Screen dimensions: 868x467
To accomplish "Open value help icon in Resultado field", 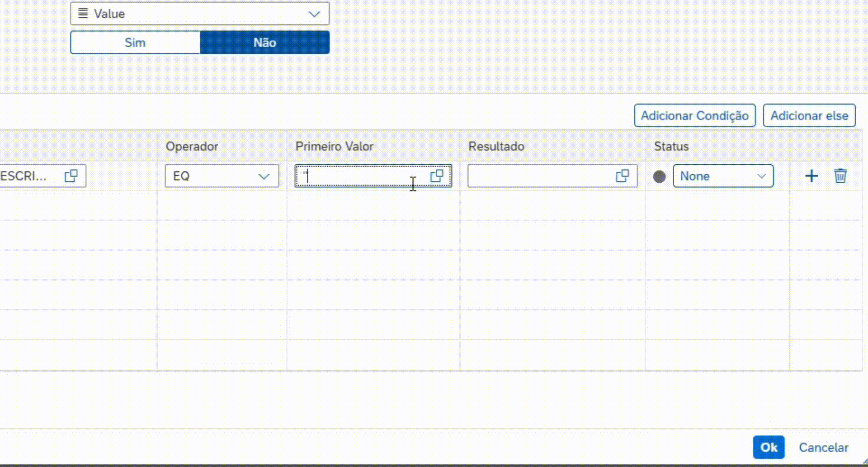I will (623, 176).
